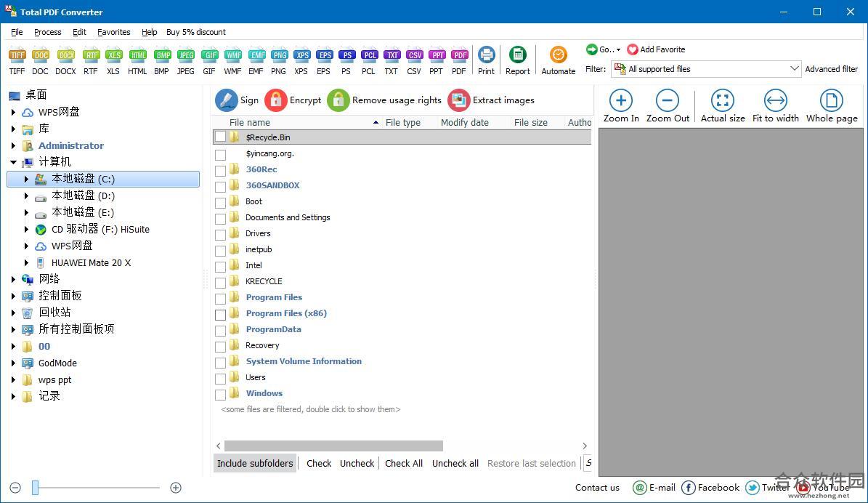868x503 pixels.
Task: Tick checkbox for 360SANDBOX
Action: [220, 186]
